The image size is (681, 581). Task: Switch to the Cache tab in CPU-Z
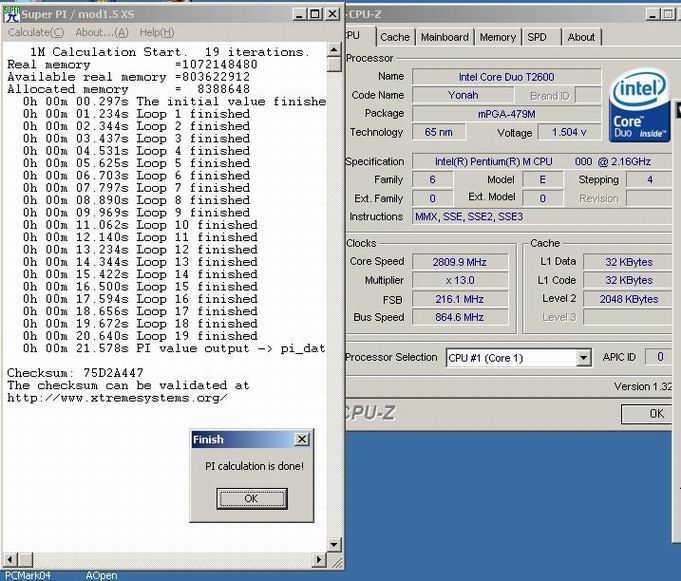(395, 37)
